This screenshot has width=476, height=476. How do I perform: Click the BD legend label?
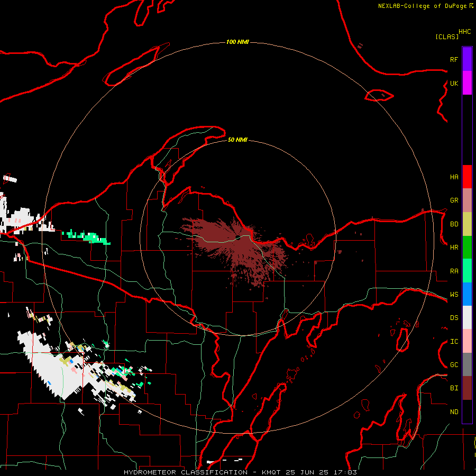tap(454, 224)
